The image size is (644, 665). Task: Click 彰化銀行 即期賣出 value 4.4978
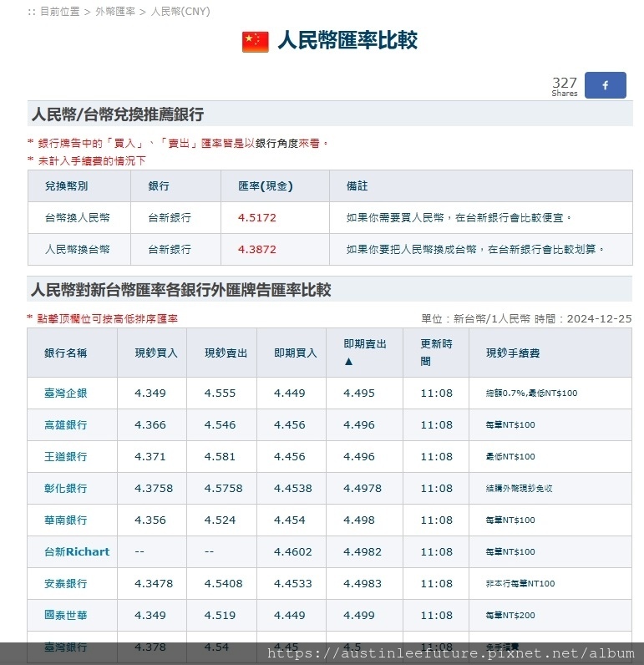(x=363, y=489)
